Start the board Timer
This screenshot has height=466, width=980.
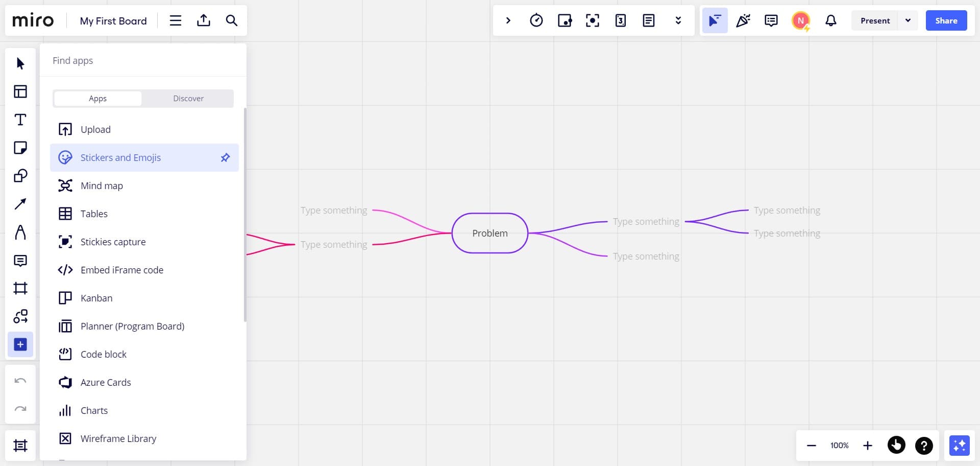point(536,20)
